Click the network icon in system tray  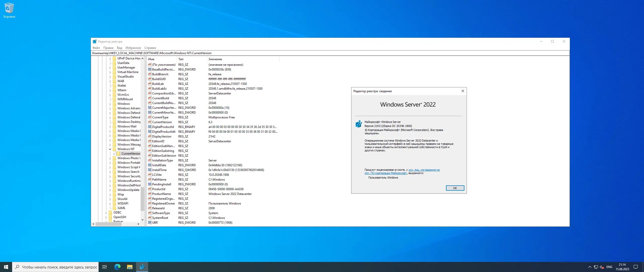click(x=596, y=267)
